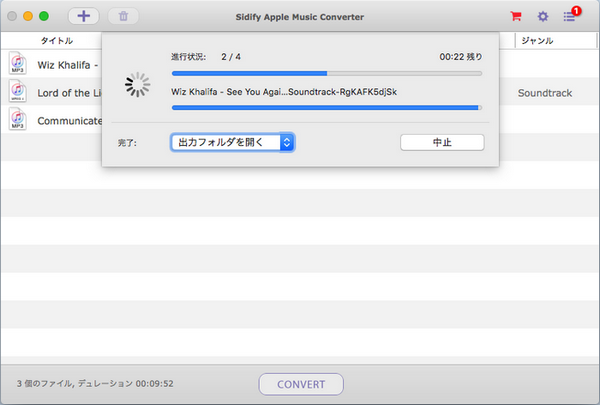600x405 pixels.
Task: Click the '2 / 4' progress count
Action: click(x=231, y=57)
